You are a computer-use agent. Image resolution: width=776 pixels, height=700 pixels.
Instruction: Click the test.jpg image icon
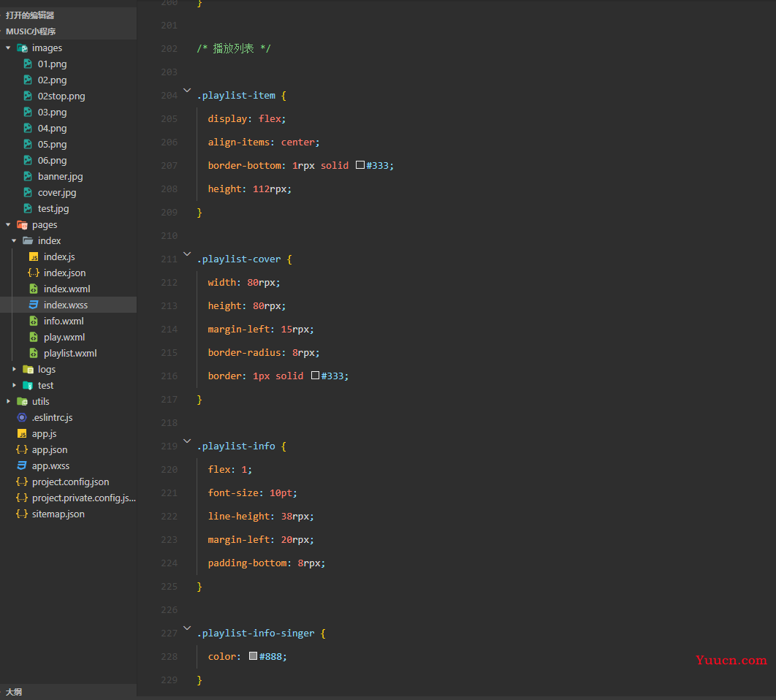[x=28, y=208]
